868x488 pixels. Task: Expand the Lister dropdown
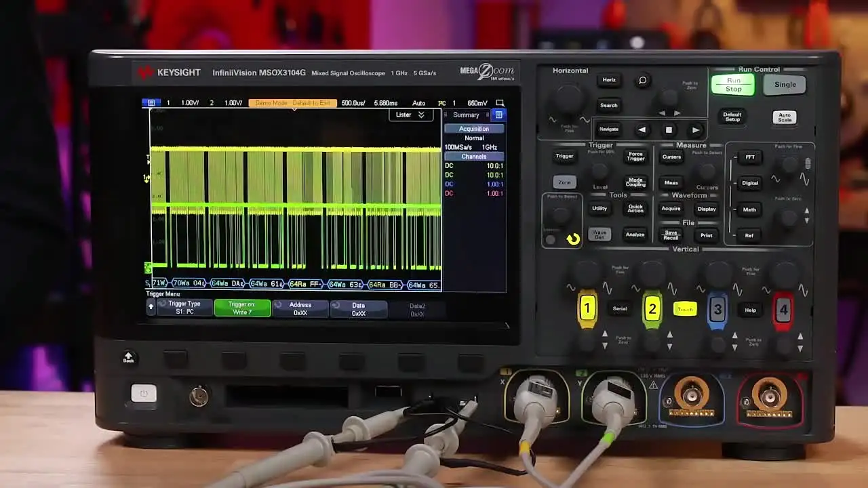410,115
